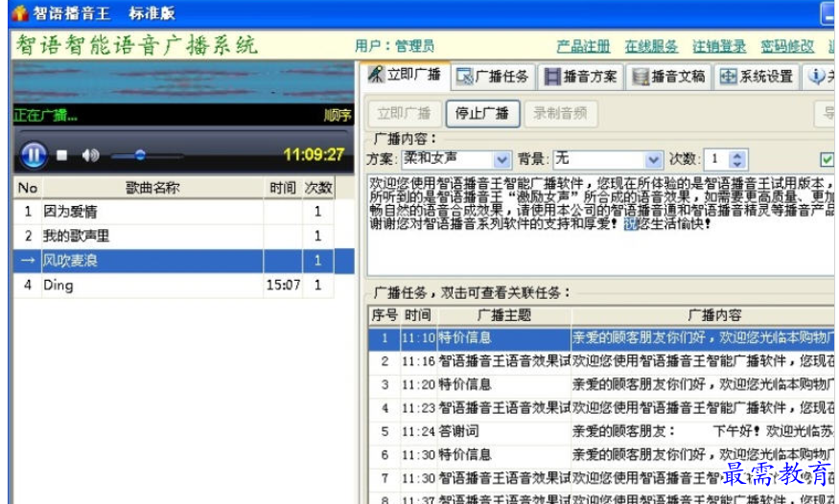Viewport: 839px width, 504px height.
Task: Select song row 因为爱情
Action: (174, 212)
